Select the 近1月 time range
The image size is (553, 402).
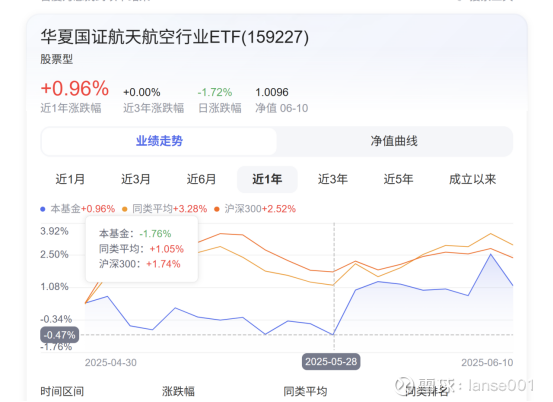(70, 179)
